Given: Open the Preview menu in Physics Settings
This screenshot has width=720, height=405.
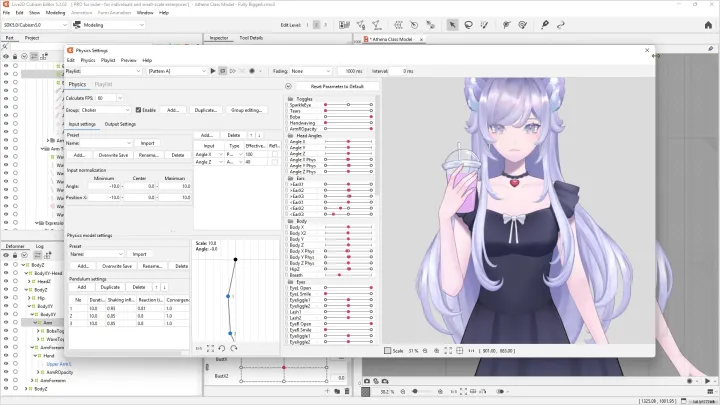Looking at the screenshot, I should coord(129,60).
